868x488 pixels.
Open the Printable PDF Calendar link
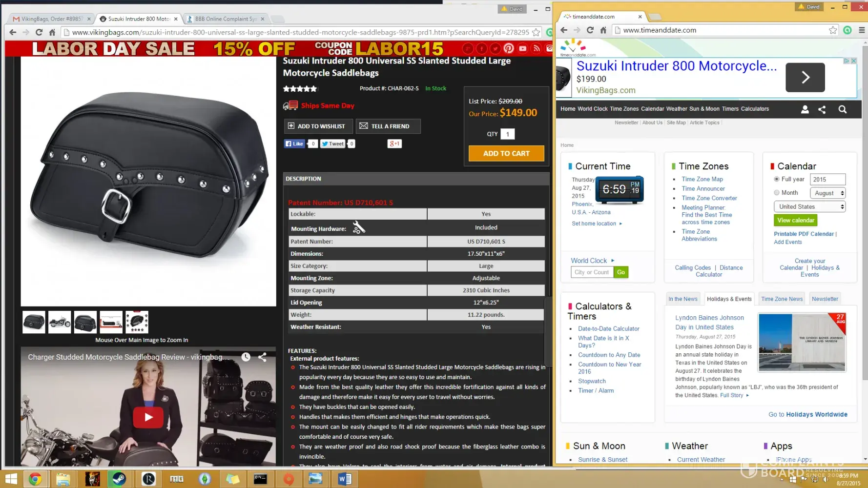click(804, 234)
